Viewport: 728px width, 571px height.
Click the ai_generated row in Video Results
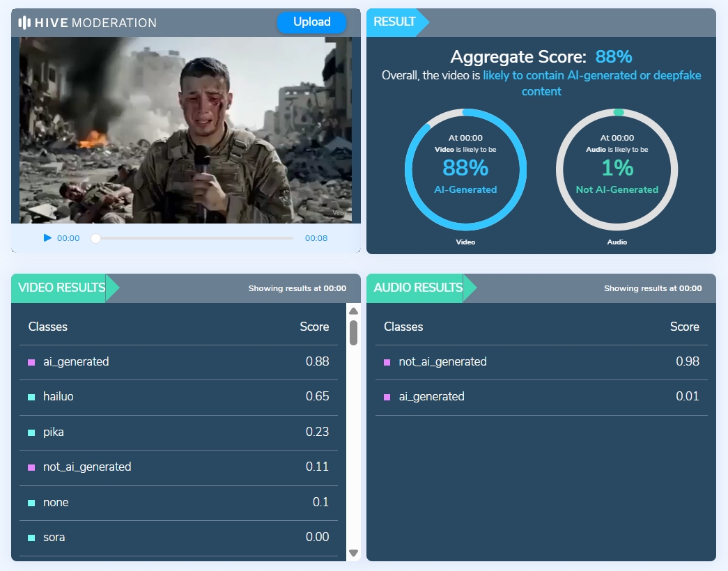point(179,361)
